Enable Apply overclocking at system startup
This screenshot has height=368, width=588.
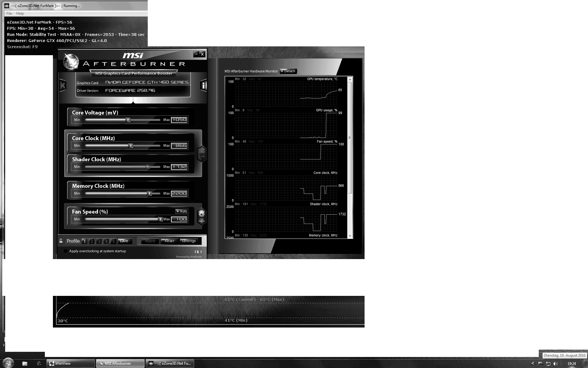click(65, 251)
